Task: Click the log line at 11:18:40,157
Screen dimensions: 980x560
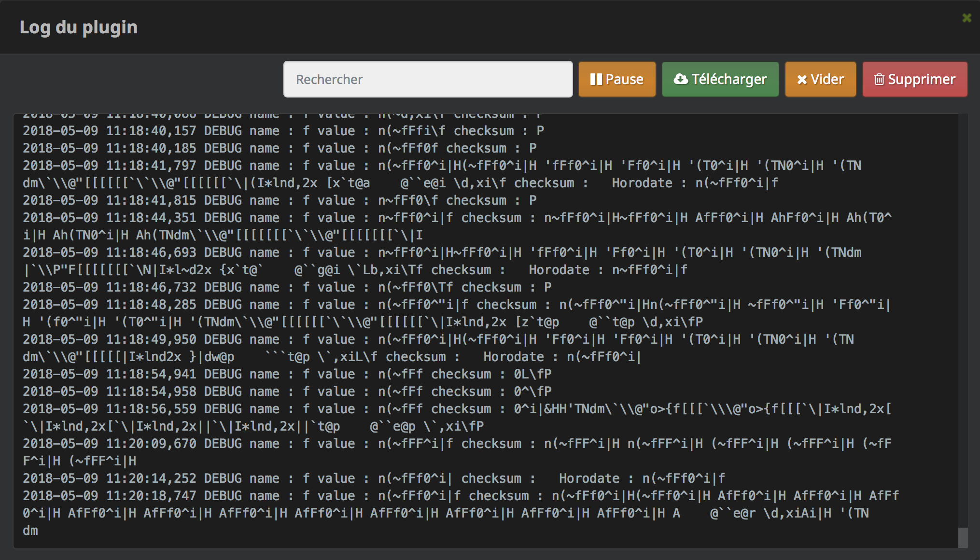Action: click(283, 131)
